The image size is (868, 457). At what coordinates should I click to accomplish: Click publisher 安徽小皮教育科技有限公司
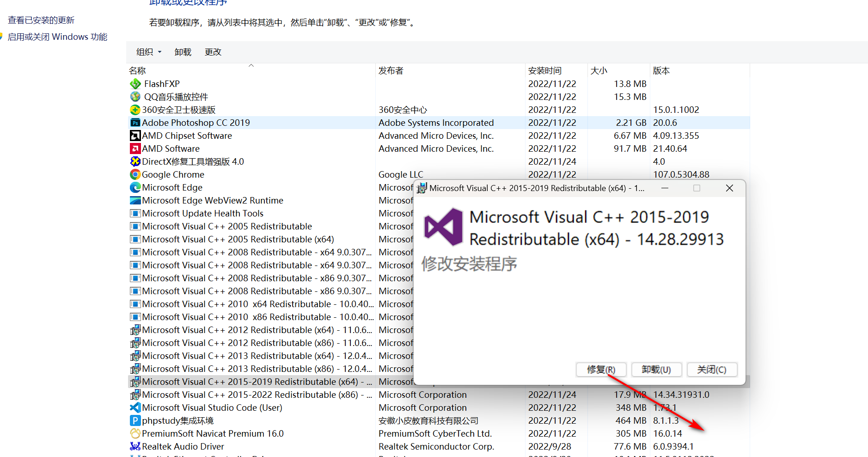pyautogui.click(x=428, y=420)
